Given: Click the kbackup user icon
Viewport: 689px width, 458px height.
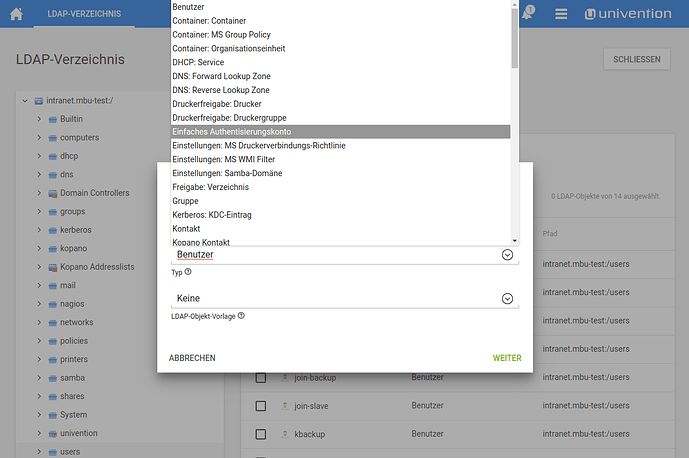Looking at the screenshot, I should (x=285, y=434).
